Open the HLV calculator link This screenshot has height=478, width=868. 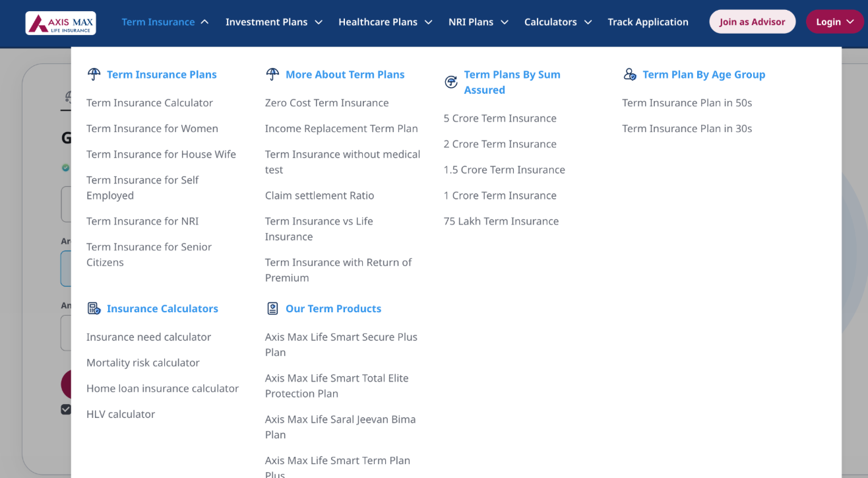point(121,414)
